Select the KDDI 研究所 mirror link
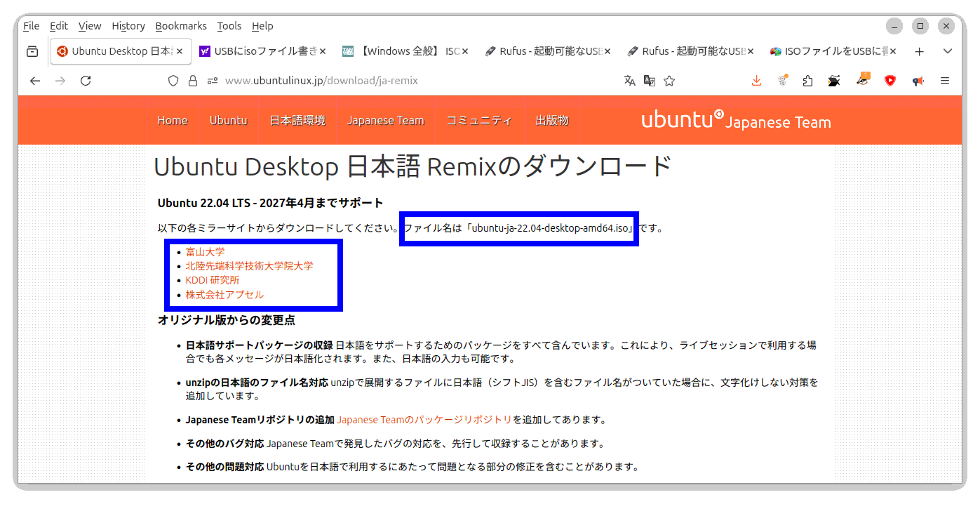 (213, 280)
